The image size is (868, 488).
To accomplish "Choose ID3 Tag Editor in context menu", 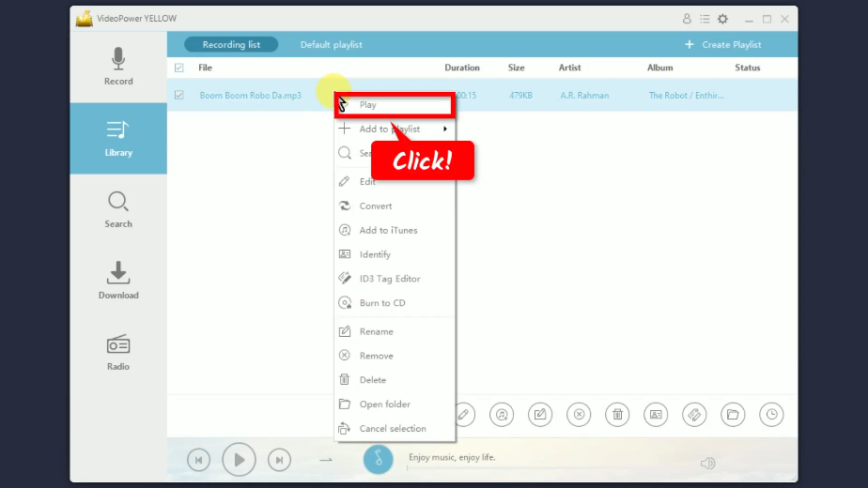I will click(395, 279).
